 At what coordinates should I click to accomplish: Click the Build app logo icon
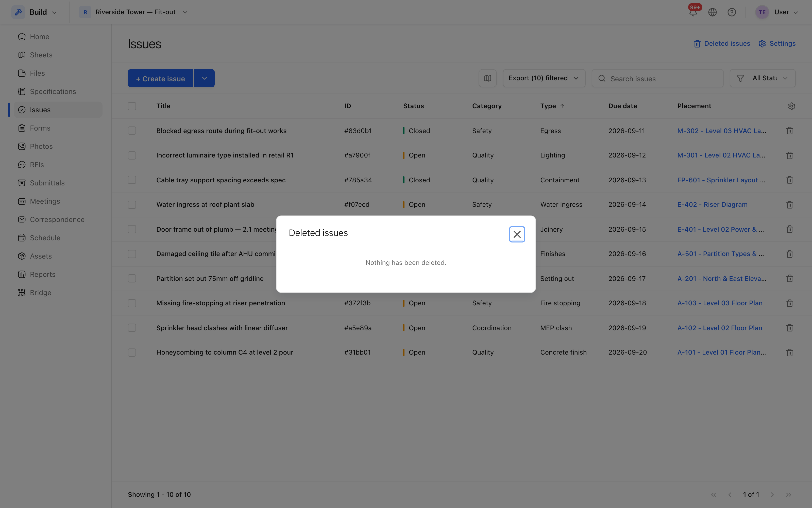(x=19, y=12)
